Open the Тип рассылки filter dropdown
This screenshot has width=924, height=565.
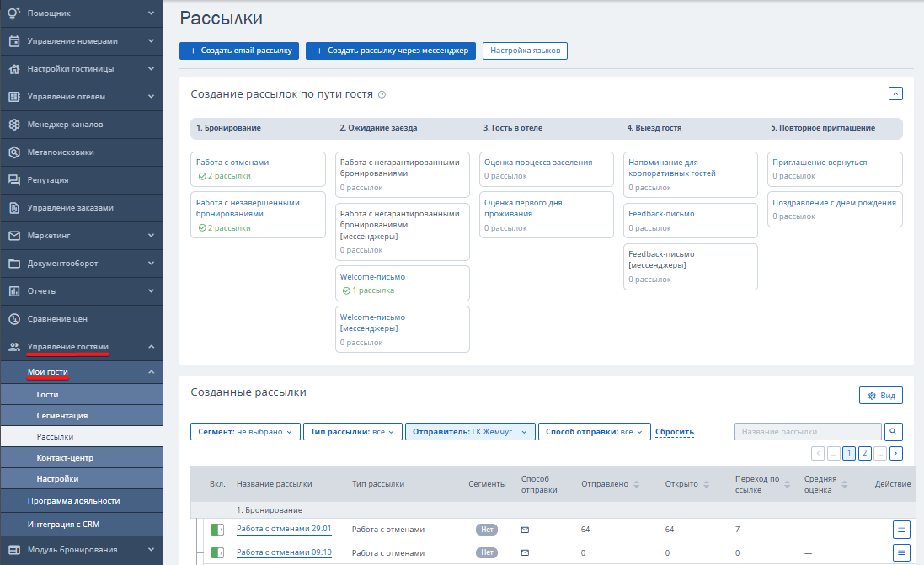pos(352,432)
